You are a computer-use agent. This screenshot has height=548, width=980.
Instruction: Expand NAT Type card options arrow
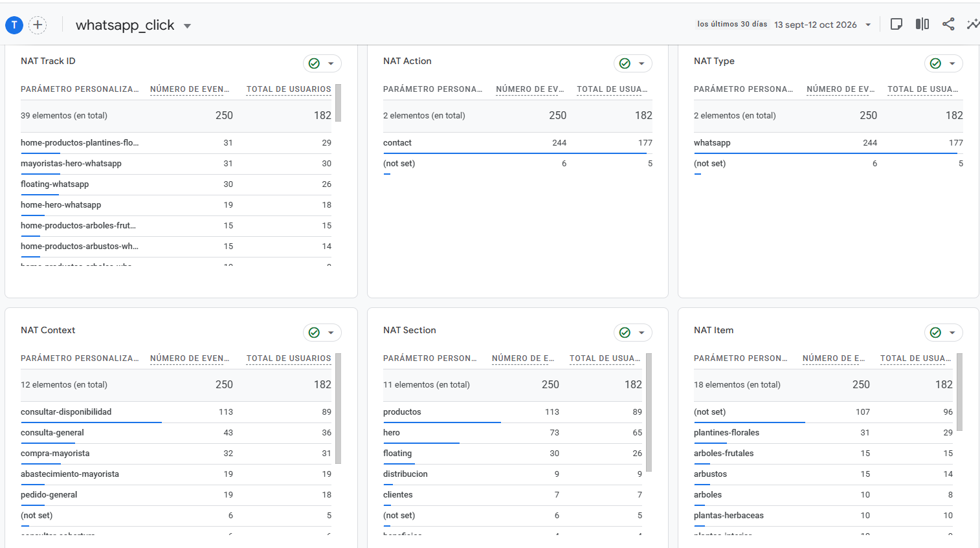[x=952, y=63]
